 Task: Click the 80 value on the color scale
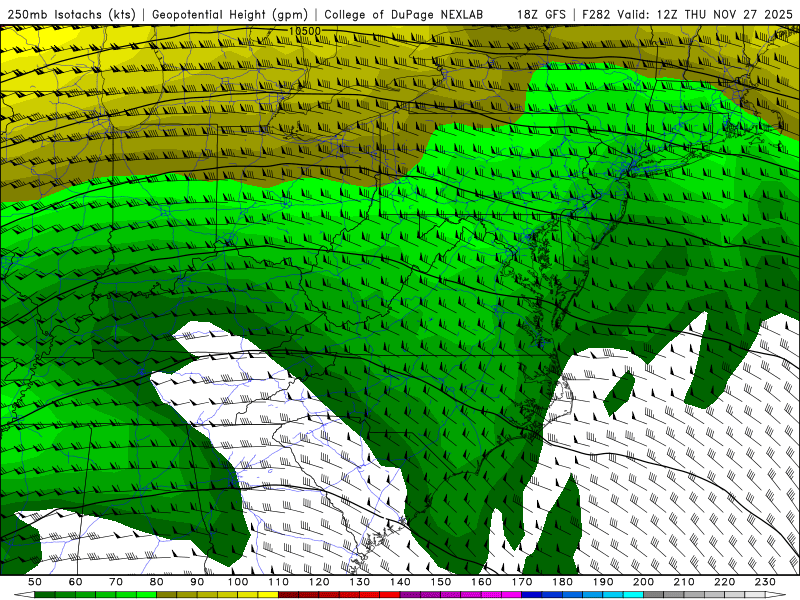click(x=157, y=582)
